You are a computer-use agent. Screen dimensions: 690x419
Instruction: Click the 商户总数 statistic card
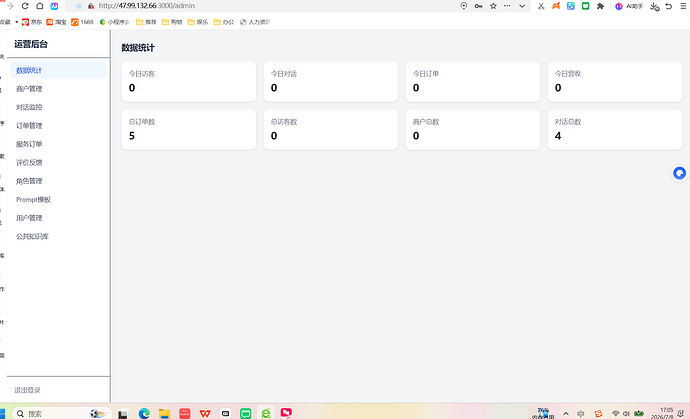point(473,130)
